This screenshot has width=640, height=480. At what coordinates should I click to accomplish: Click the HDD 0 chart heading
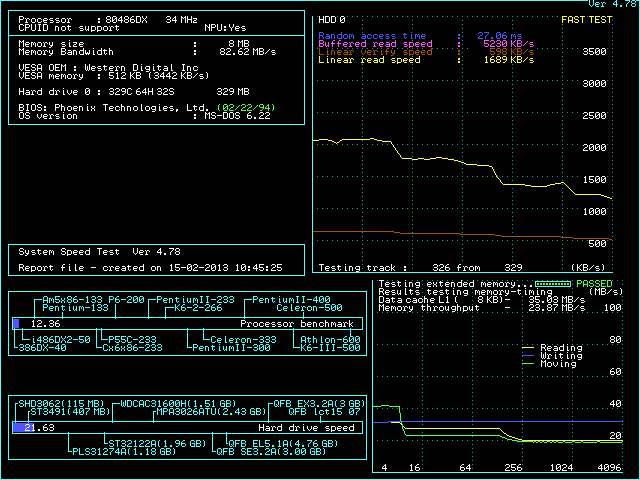[332, 20]
